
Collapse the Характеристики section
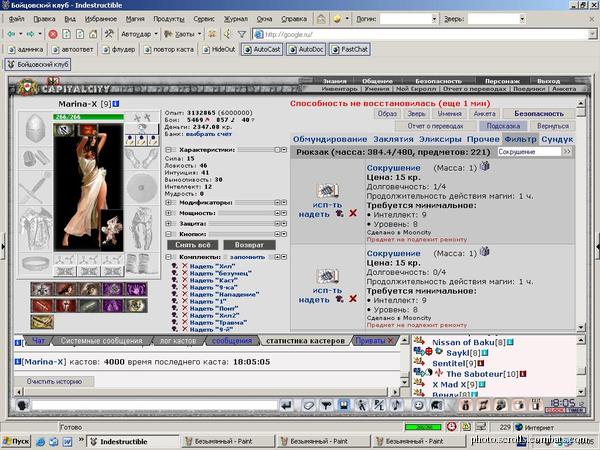[168, 150]
